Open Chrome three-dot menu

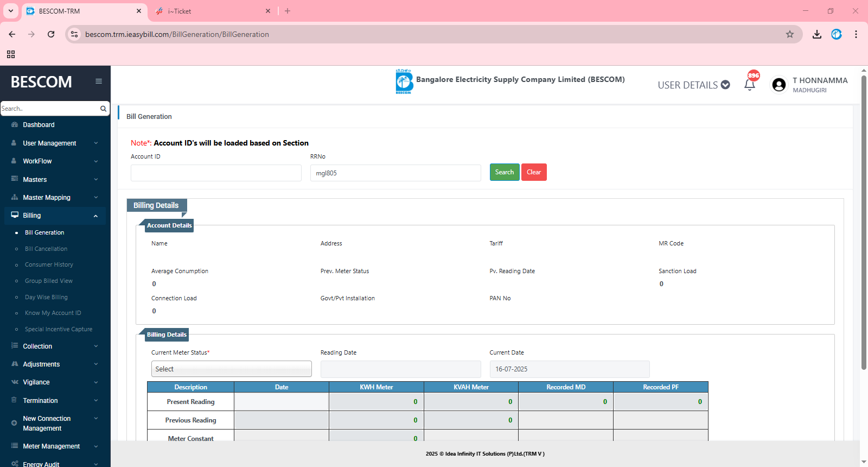tap(856, 34)
